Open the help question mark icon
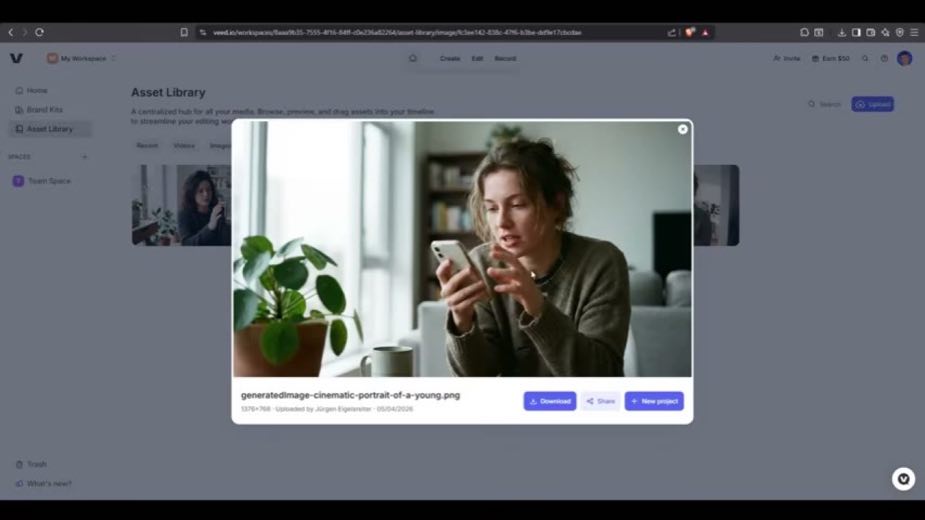925x520 pixels. tap(884, 58)
